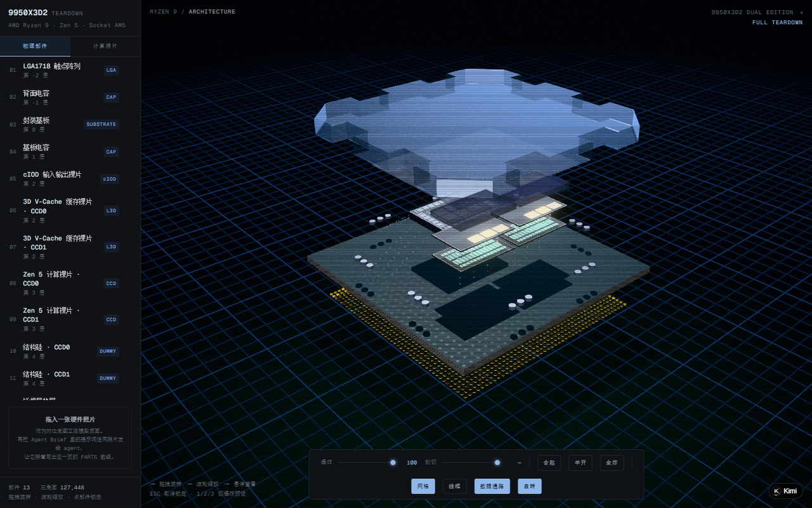Click the 部件 13 count stat
The height and width of the screenshot is (508, 812).
(20, 488)
